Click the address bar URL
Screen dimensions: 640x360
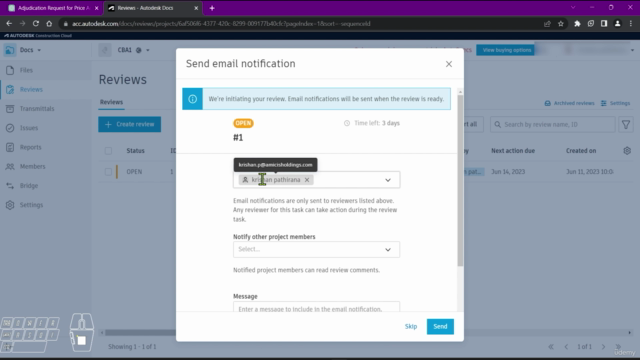(221, 24)
